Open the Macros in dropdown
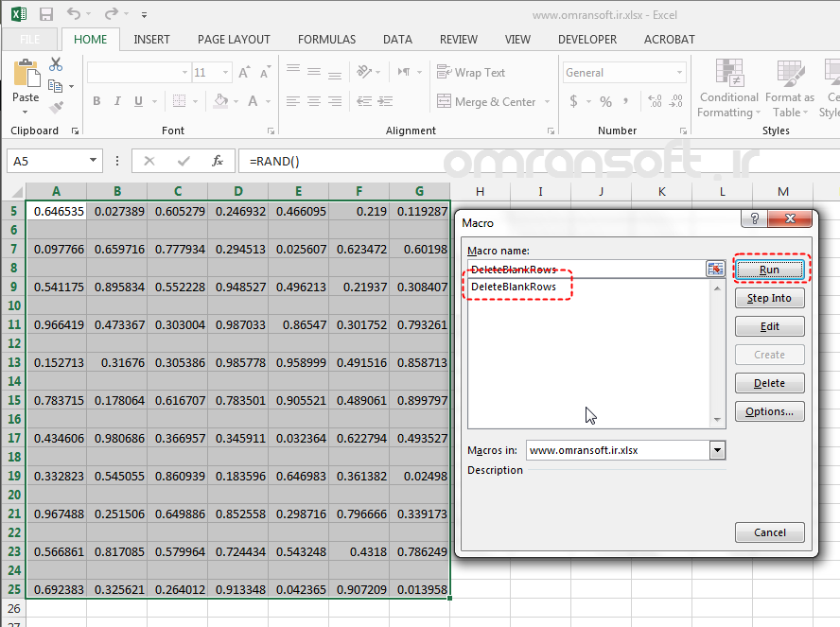This screenshot has width=840, height=627. (717, 450)
